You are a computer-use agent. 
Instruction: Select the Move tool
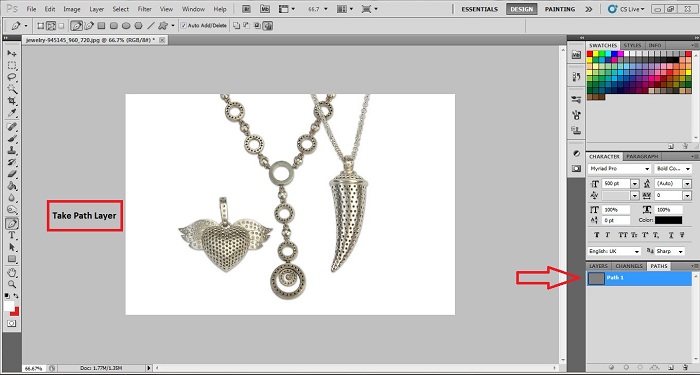(x=12, y=54)
